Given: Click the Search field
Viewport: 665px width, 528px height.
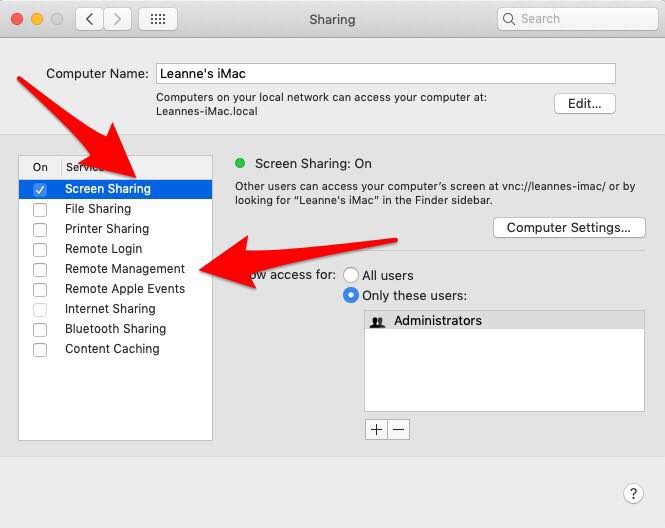Looking at the screenshot, I should [x=577, y=19].
